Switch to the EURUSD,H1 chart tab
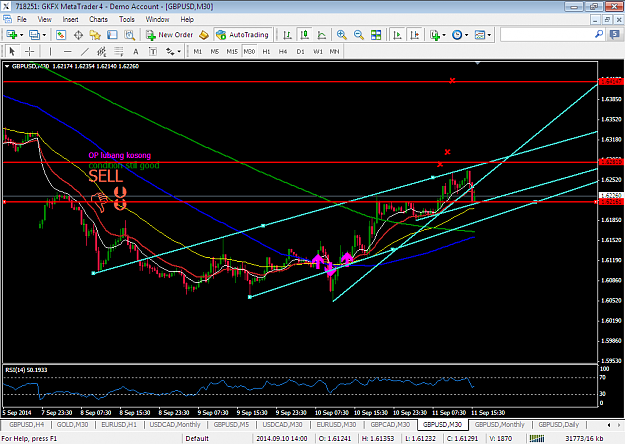The height and width of the screenshot is (444, 625). point(119,424)
